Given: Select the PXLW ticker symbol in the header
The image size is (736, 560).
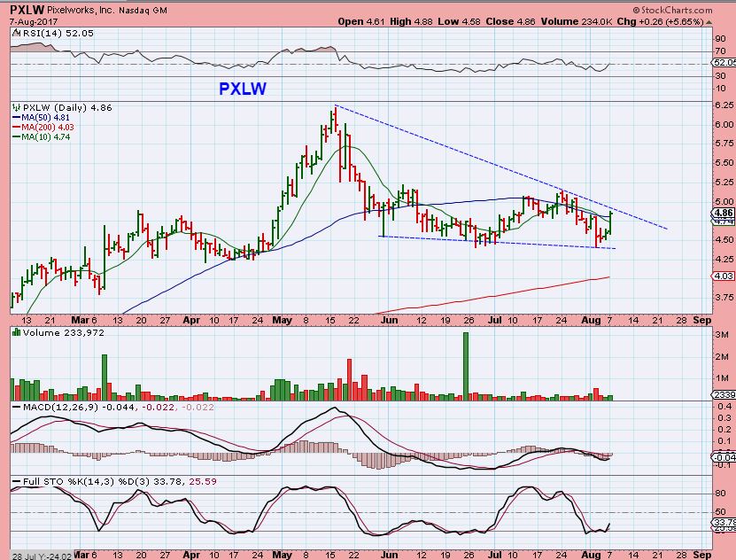Looking at the screenshot, I should coord(27,10).
